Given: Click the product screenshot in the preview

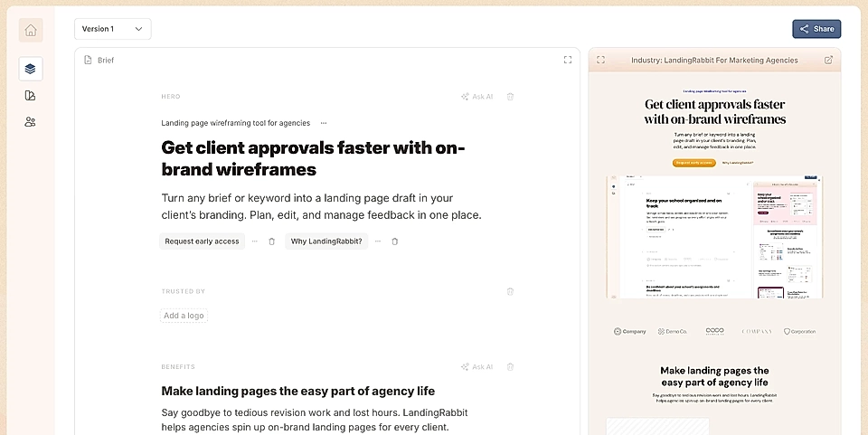Looking at the screenshot, I should point(714,238).
